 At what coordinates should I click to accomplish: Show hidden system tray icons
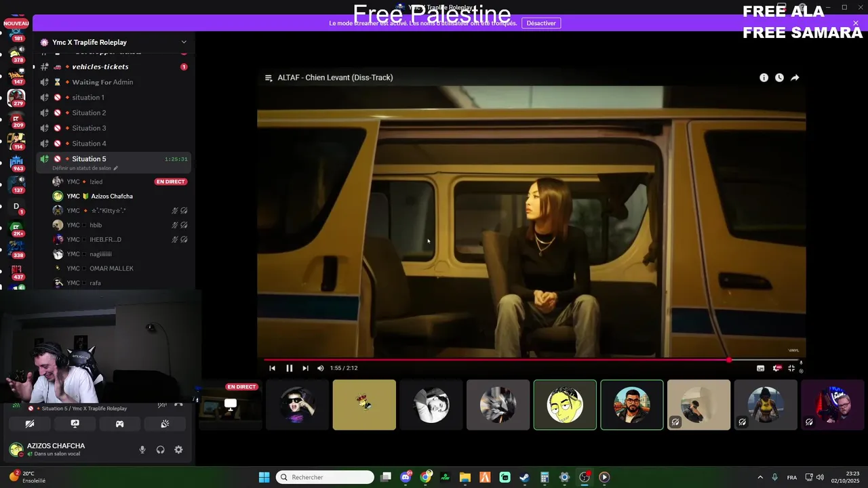[x=760, y=477]
